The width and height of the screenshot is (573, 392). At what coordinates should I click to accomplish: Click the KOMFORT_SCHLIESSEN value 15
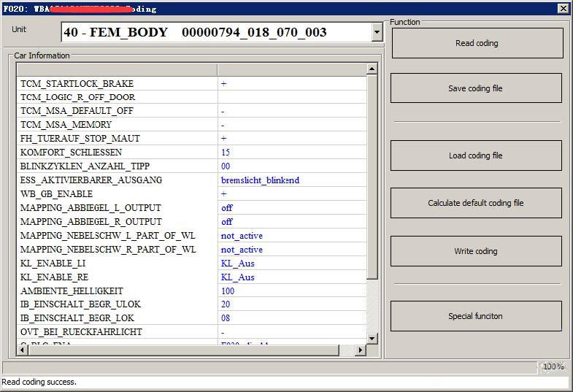coord(226,153)
